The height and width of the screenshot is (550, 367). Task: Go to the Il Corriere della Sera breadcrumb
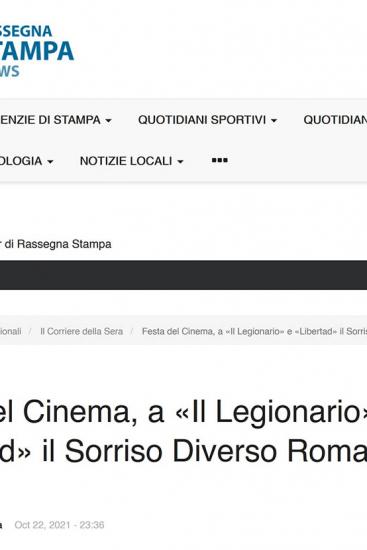[81, 331]
